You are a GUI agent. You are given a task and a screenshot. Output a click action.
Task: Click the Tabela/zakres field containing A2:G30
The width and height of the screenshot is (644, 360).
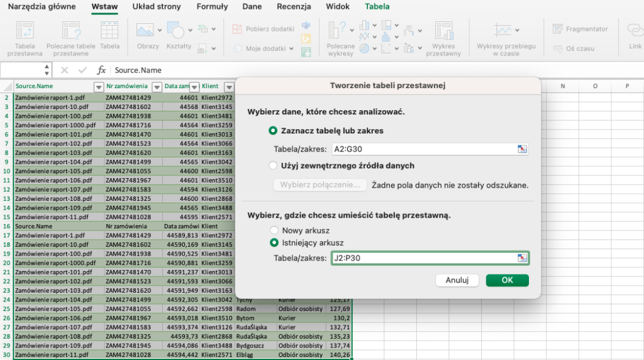[x=423, y=149]
